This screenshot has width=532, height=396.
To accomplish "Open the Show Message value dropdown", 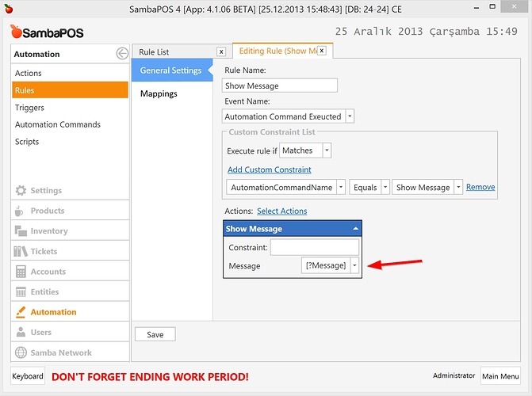I will point(458,187).
